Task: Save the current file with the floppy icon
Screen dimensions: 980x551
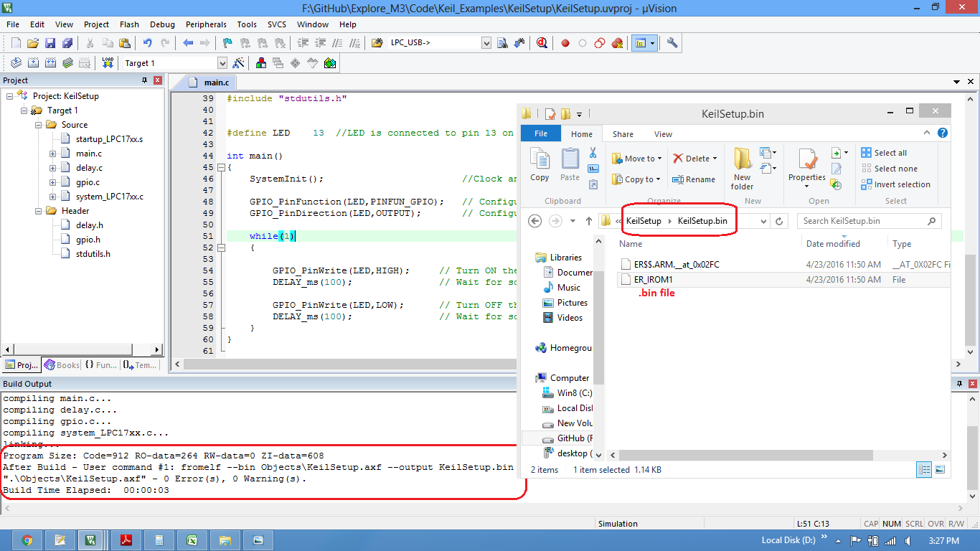Action: point(50,43)
